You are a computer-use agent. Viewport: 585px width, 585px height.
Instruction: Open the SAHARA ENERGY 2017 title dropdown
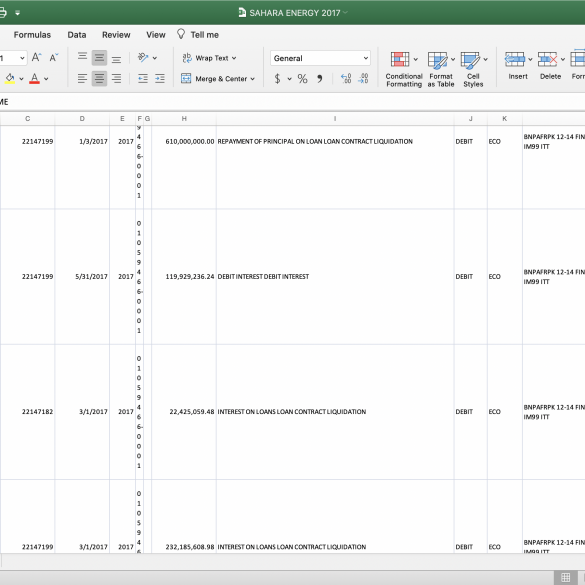tap(345, 13)
